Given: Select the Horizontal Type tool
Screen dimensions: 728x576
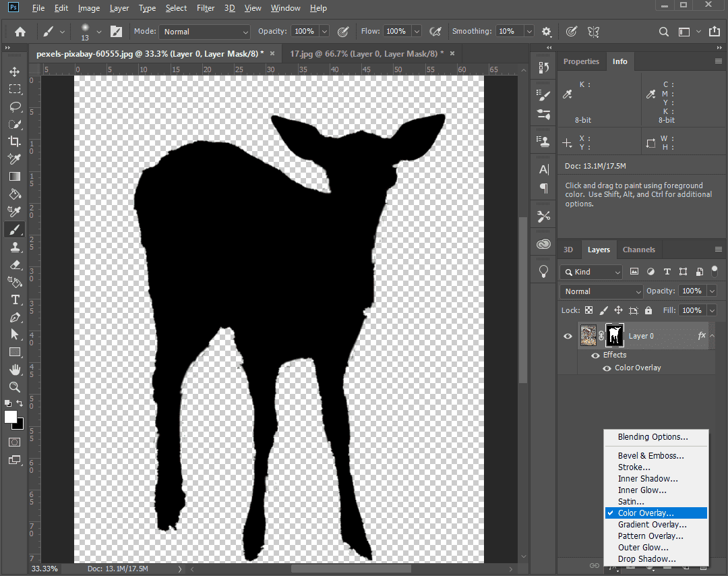Looking at the screenshot, I should click(x=15, y=299).
